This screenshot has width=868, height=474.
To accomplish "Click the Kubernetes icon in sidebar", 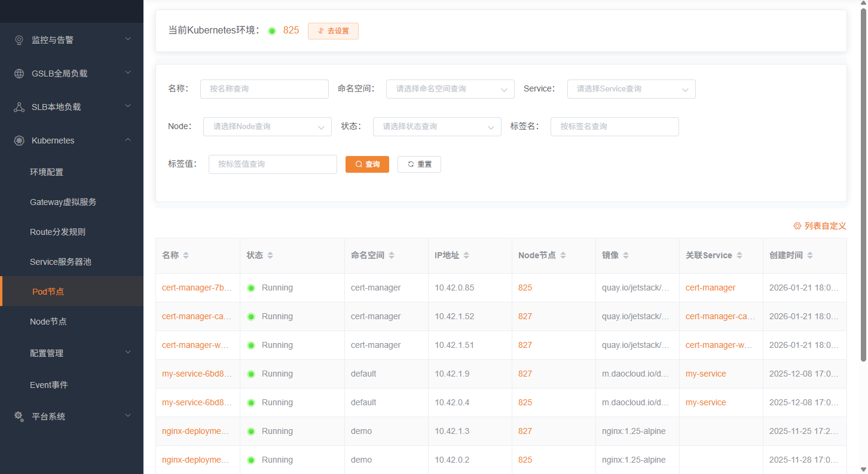I will click(19, 140).
